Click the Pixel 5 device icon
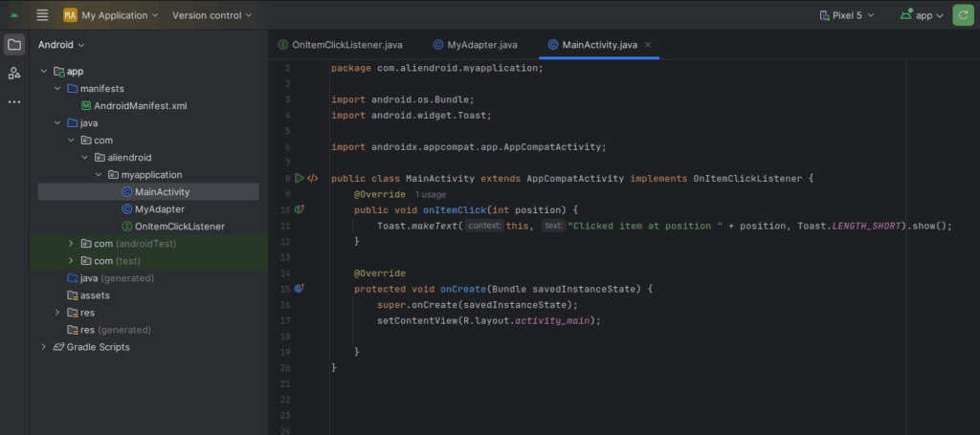980x435 pixels. (824, 15)
